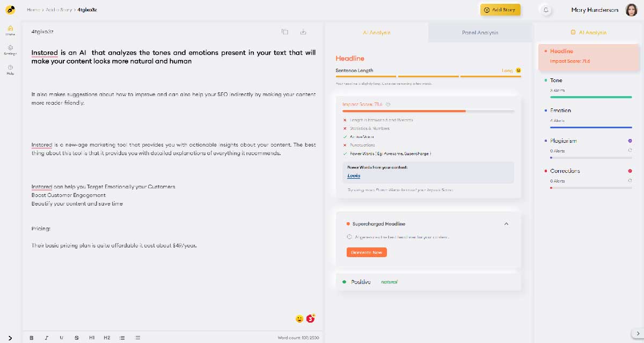Collapse the Supercharged Headline section

506,224
